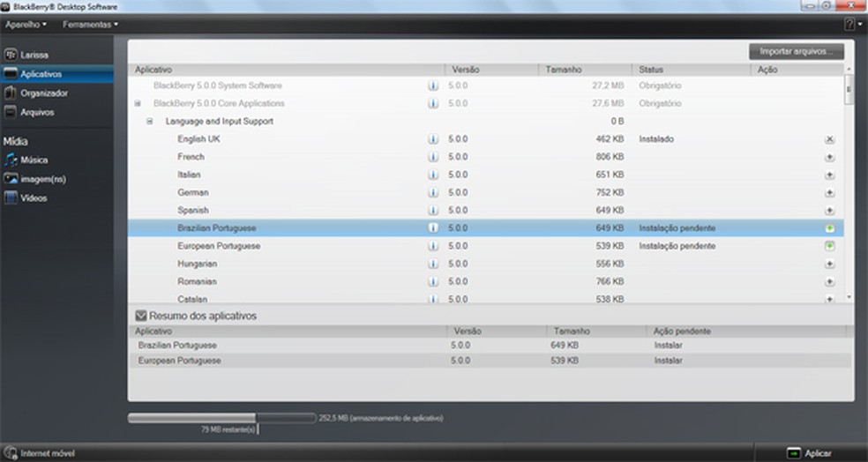
Task: Collapse the Language and Input Support node
Action: 149,121
